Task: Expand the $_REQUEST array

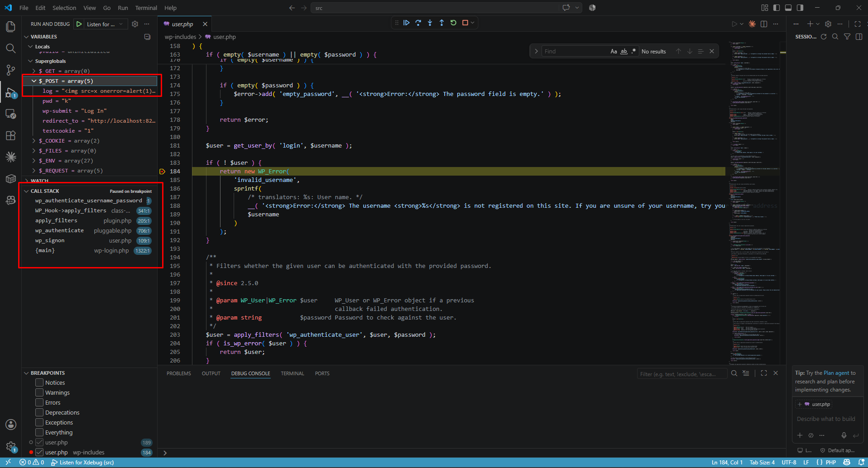Action: [34, 171]
